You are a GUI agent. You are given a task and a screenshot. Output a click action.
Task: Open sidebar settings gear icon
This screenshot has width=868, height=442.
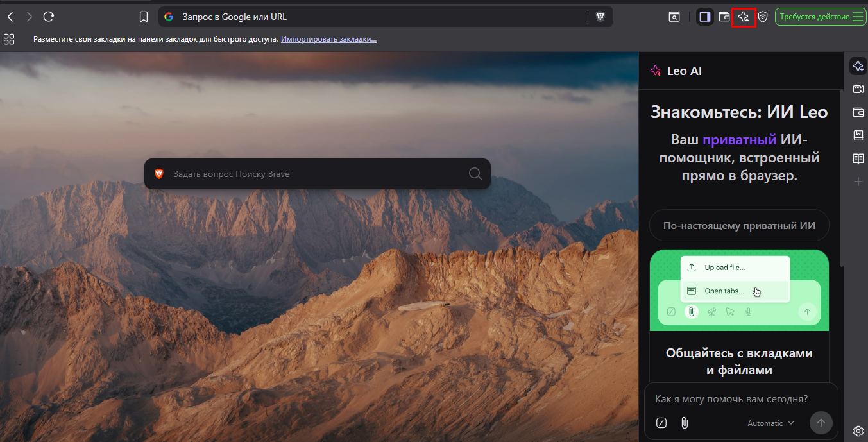coord(858,430)
